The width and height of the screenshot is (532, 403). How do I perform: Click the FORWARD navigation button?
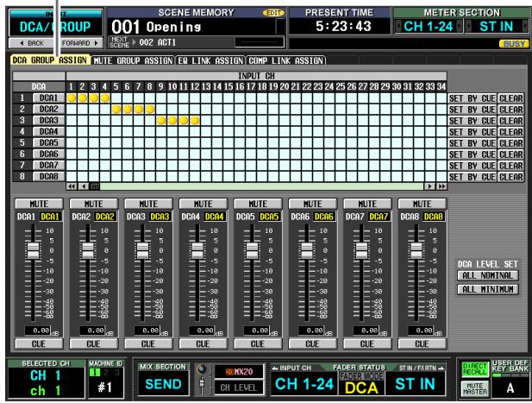(x=79, y=43)
